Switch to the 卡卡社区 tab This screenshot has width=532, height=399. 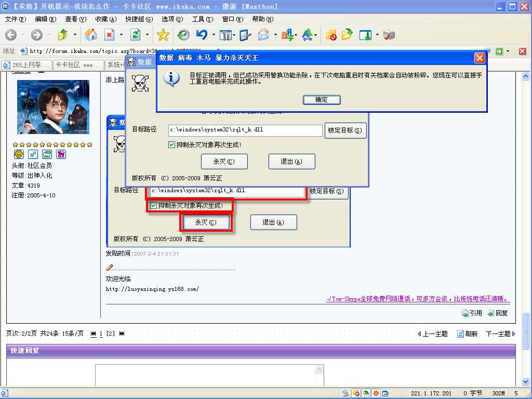(x=78, y=65)
